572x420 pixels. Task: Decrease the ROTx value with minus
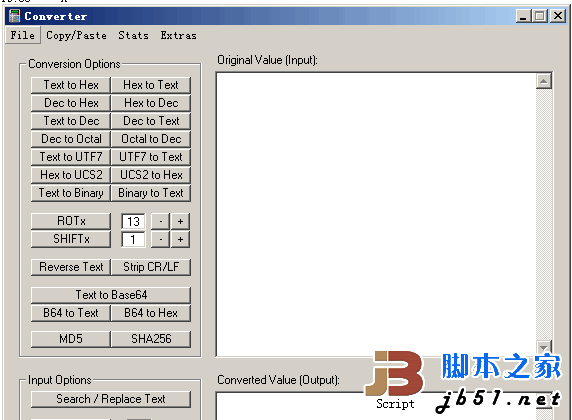161,221
